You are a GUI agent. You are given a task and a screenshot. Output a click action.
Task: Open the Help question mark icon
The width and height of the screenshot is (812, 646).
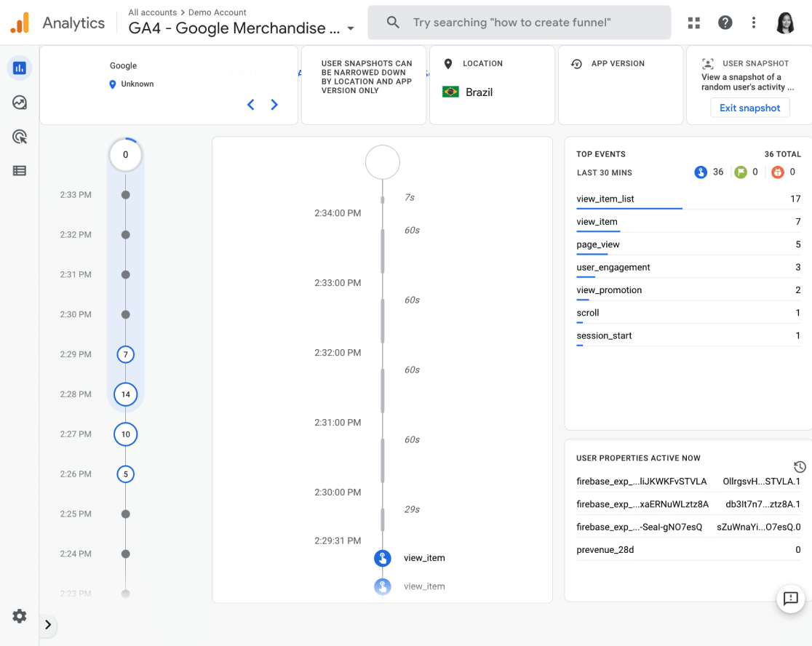725,23
